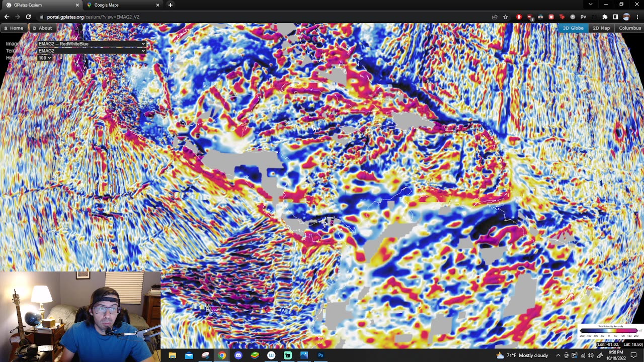
Task: Click the address bar URL field
Action: click(262, 17)
